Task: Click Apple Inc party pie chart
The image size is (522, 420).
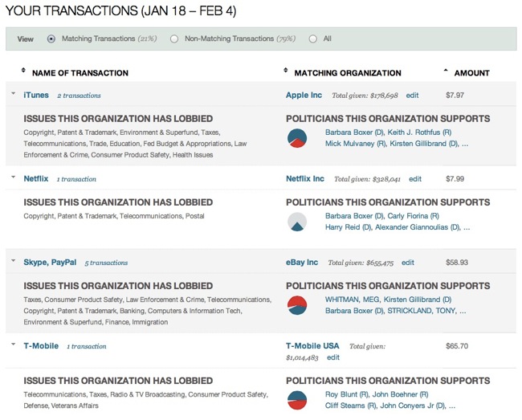Action: 297,138
